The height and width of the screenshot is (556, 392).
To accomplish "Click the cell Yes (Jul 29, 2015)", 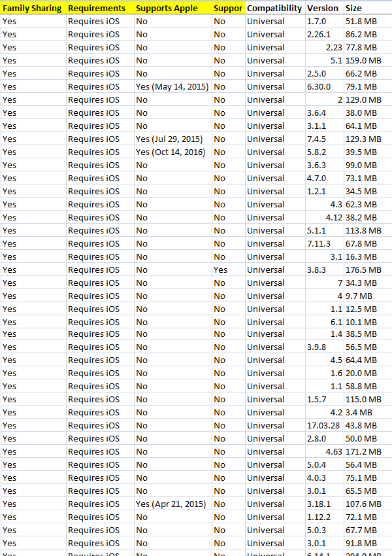I will coord(173,139).
